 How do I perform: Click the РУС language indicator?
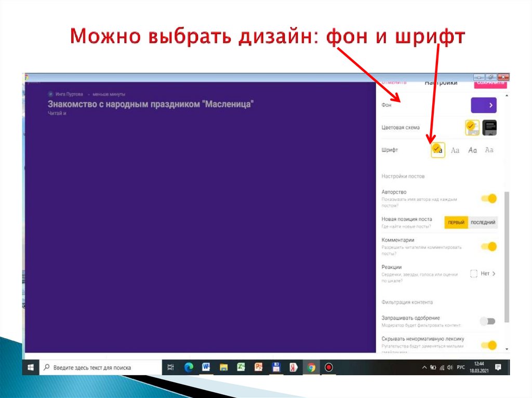[x=461, y=367]
